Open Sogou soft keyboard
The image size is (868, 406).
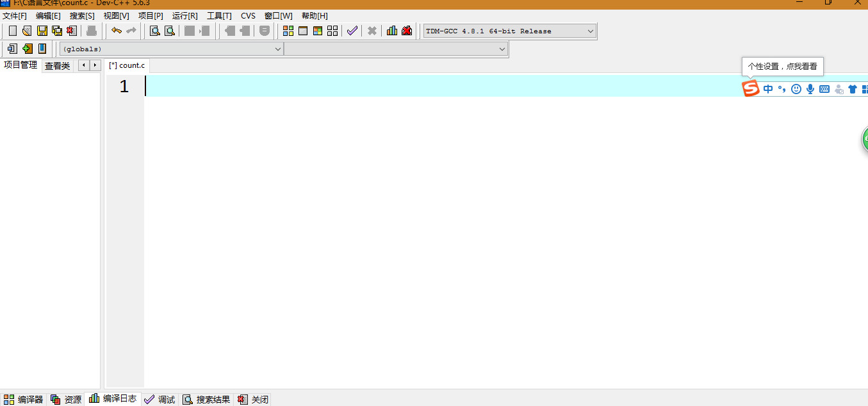point(824,89)
